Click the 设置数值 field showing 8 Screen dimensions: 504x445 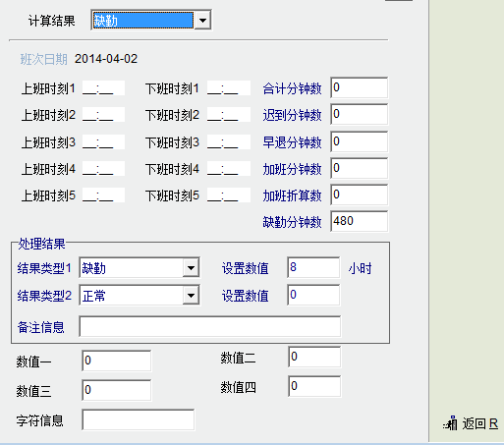tap(313, 267)
